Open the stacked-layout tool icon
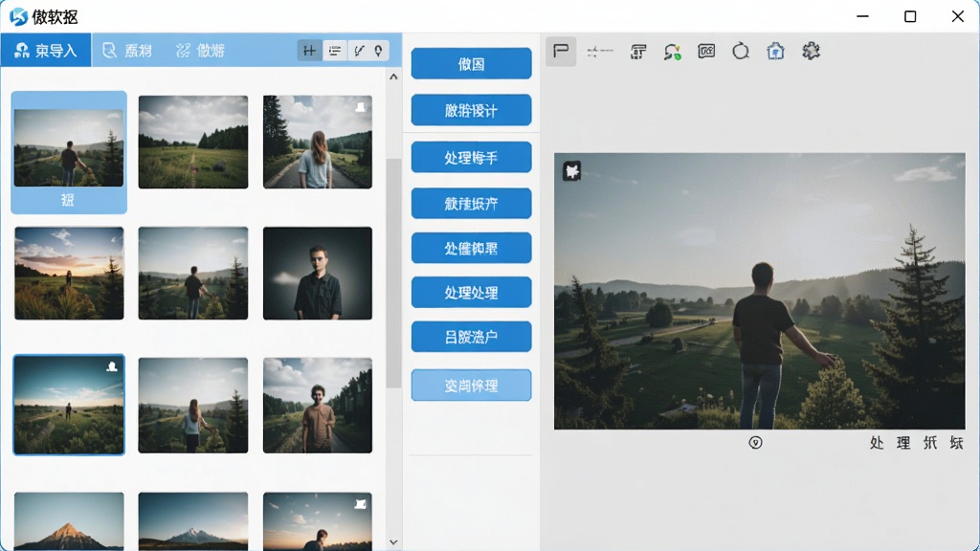Screen dimensions: 980x551 pyautogui.click(x=637, y=52)
